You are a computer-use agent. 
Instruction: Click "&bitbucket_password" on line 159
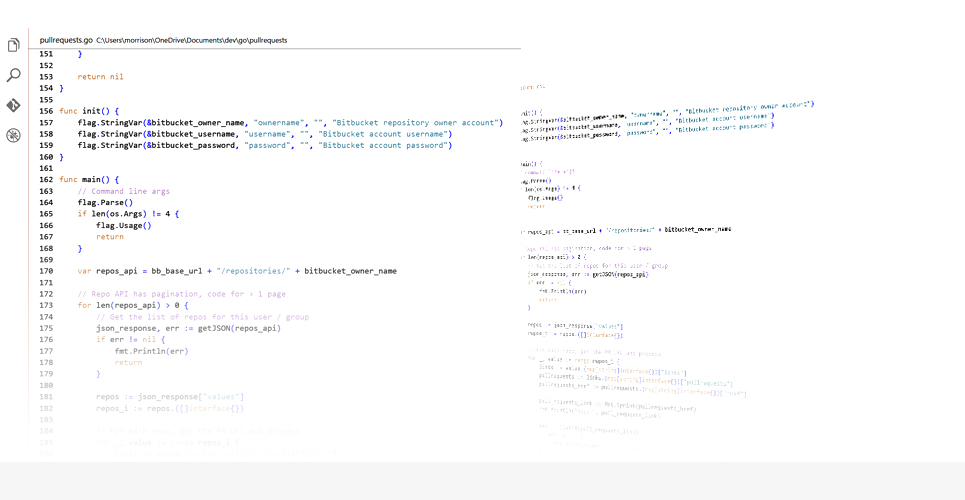191,145
